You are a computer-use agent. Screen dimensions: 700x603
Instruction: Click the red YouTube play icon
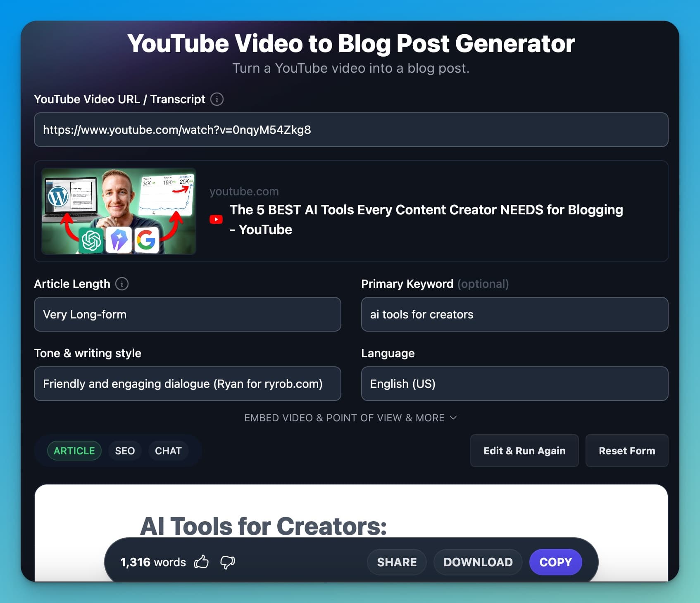(215, 219)
